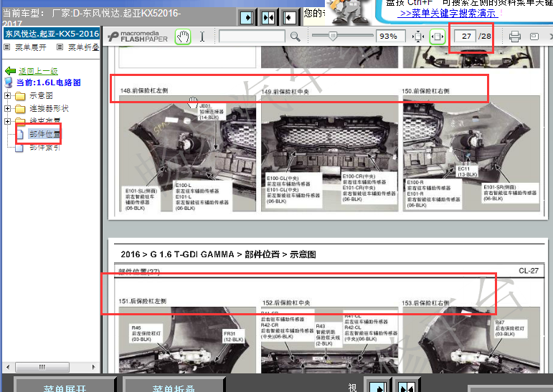Click the top expand-right panel arrow button
Viewport: 553px width, 392px height.
tap(247, 17)
